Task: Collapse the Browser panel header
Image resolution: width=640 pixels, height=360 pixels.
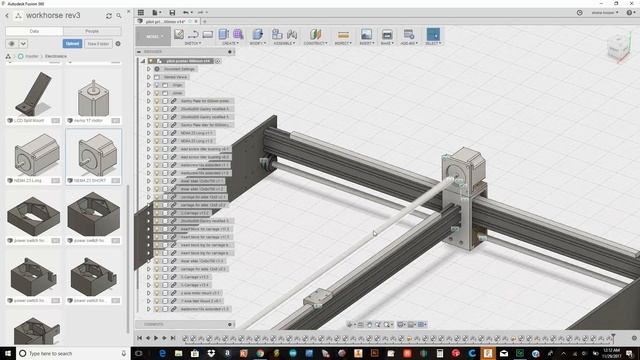Action: 139,52
